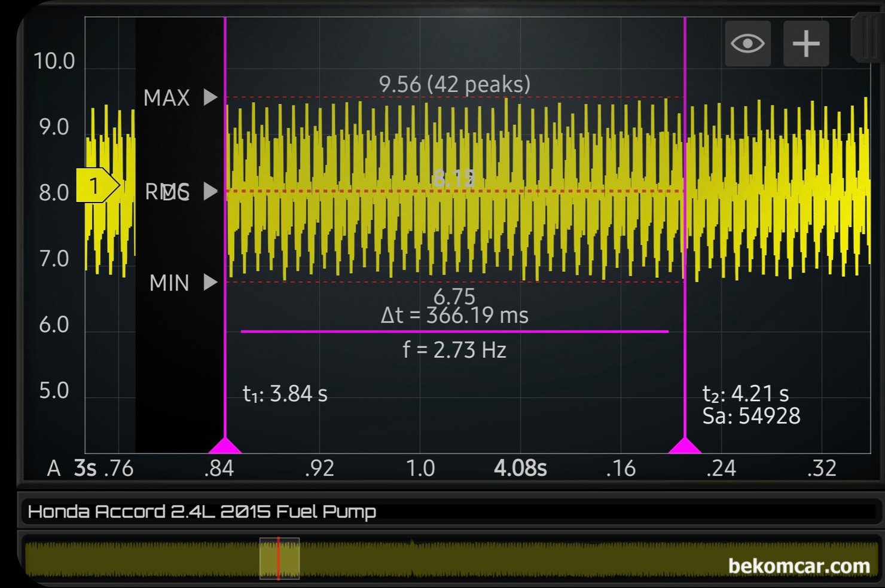Click the t1: 3.84 s cursor label
The height and width of the screenshot is (588, 885).
tap(285, 394)
